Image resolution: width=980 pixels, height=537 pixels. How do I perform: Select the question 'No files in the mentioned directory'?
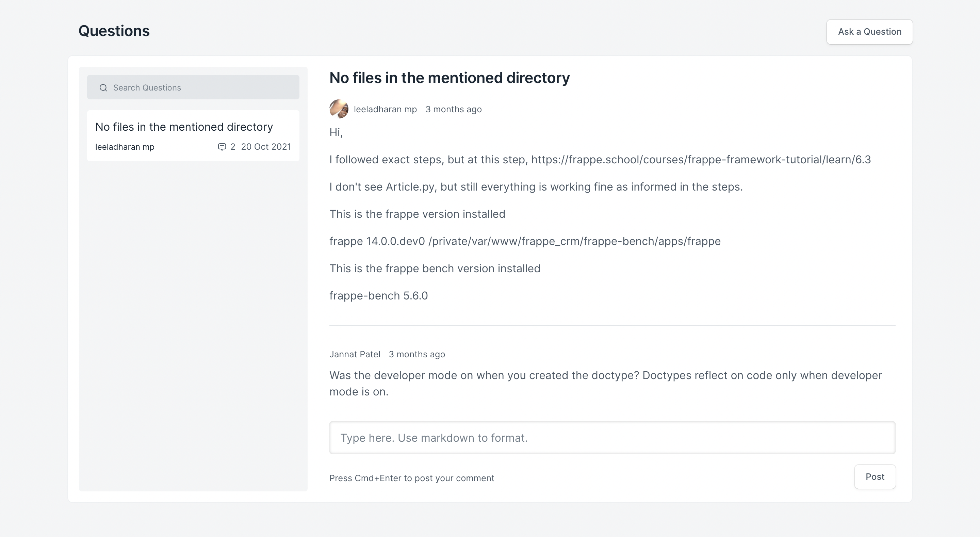(184, 127)
